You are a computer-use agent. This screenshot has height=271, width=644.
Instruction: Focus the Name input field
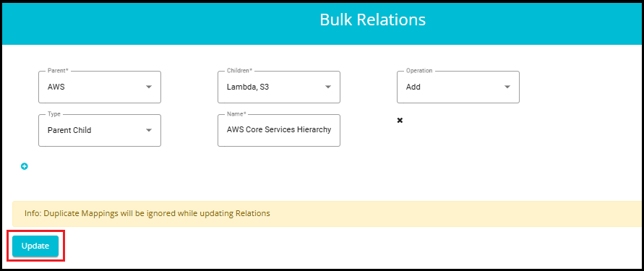click(279, 130)
